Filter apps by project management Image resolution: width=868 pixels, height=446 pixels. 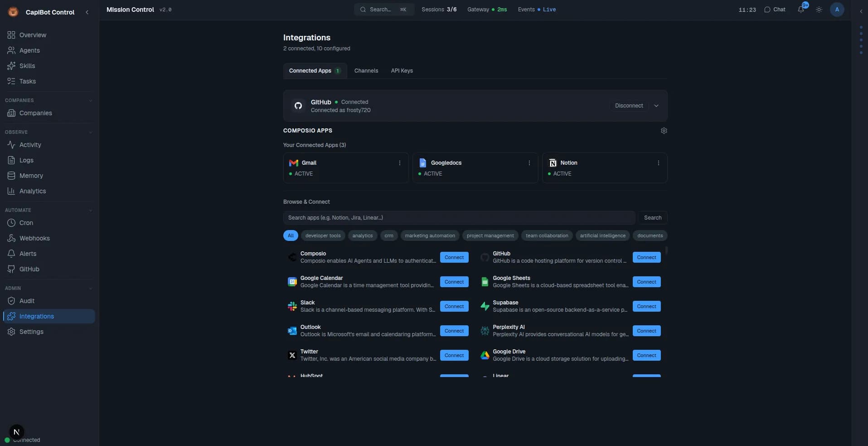click(490, 235)
